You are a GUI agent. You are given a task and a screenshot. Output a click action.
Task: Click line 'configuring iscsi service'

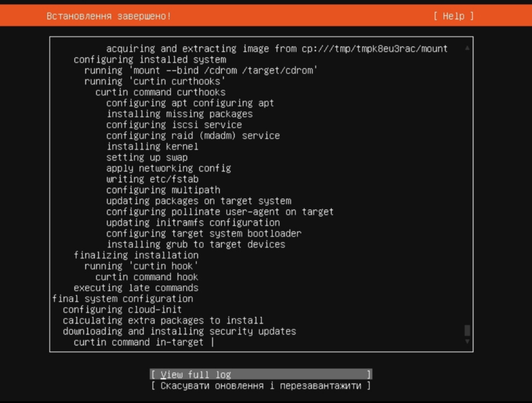(174, 124)
